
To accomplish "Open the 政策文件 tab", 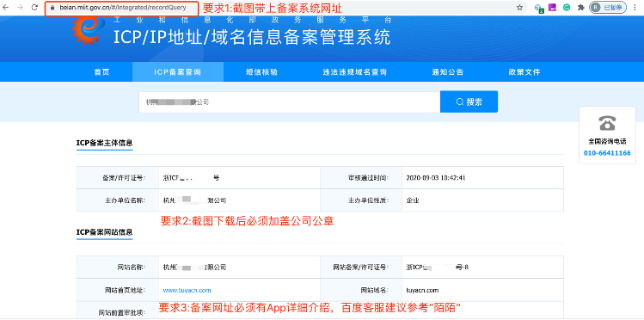I will coord(524,72).
